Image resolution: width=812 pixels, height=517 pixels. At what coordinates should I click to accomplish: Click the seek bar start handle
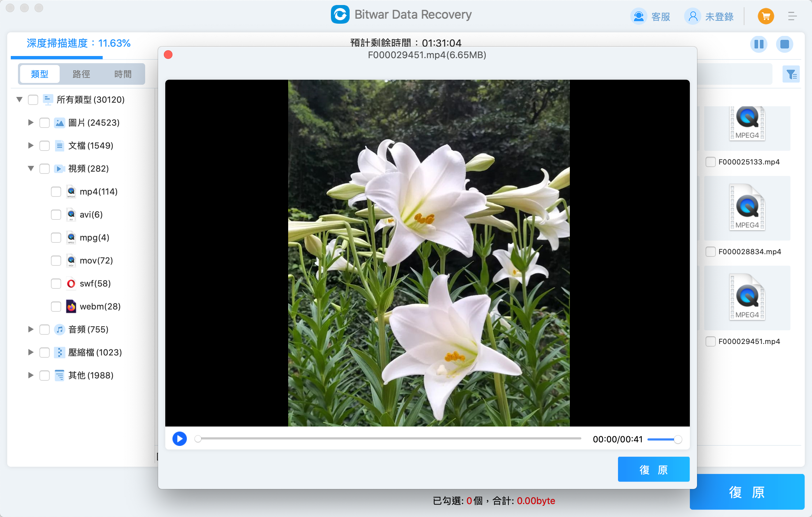pyautogui.click(x=198, y=439)
